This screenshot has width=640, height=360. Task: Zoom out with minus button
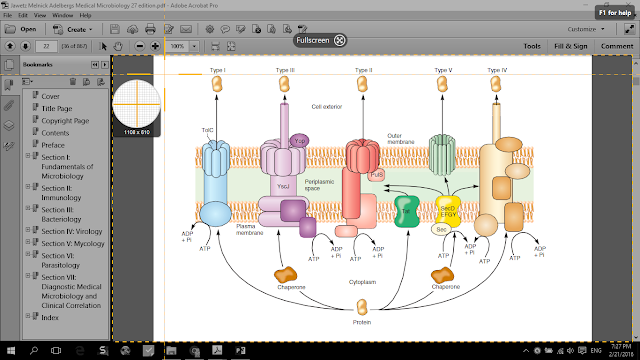[x=140, y=46]
